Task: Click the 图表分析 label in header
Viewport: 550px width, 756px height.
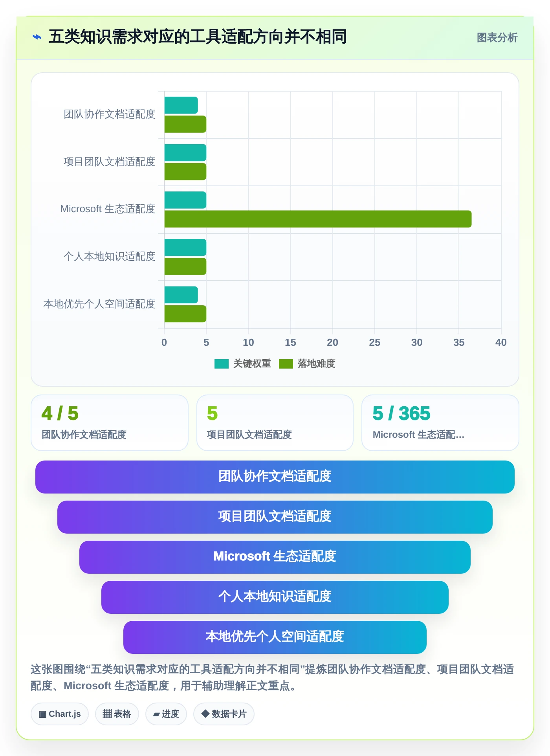Action: click(x=497, y=38)
